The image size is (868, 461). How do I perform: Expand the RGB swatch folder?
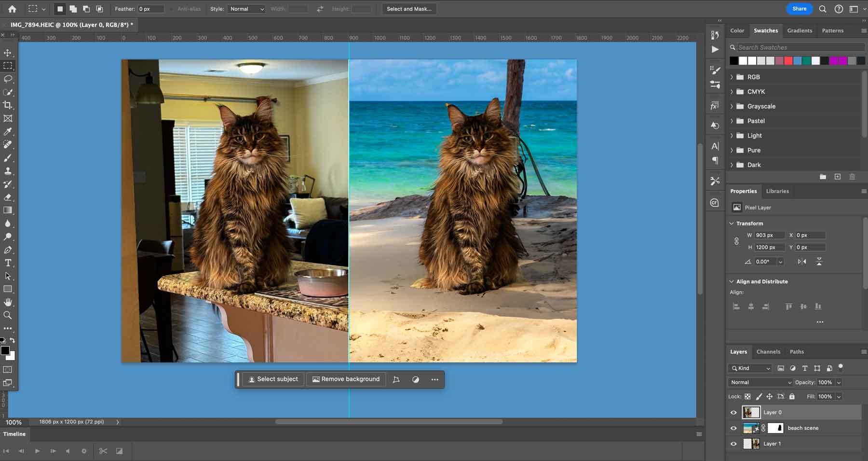pyautogui.click(x=732, y=77)
